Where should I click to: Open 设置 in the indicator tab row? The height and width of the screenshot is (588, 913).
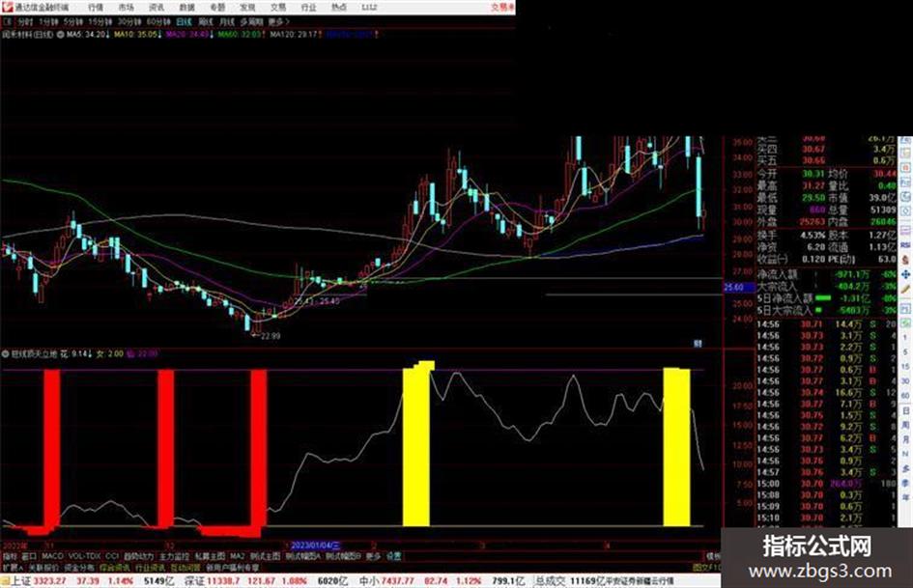(393, 556)
